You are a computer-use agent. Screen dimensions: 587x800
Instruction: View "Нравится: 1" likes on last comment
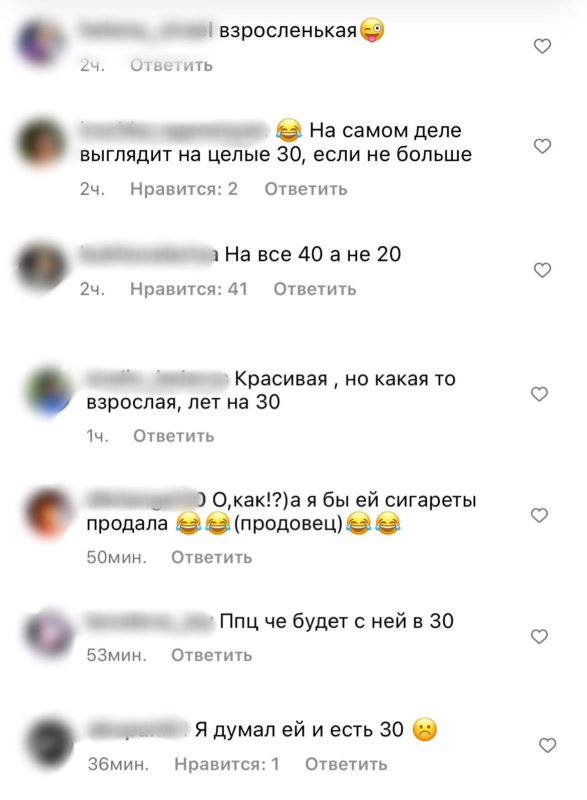227,764
